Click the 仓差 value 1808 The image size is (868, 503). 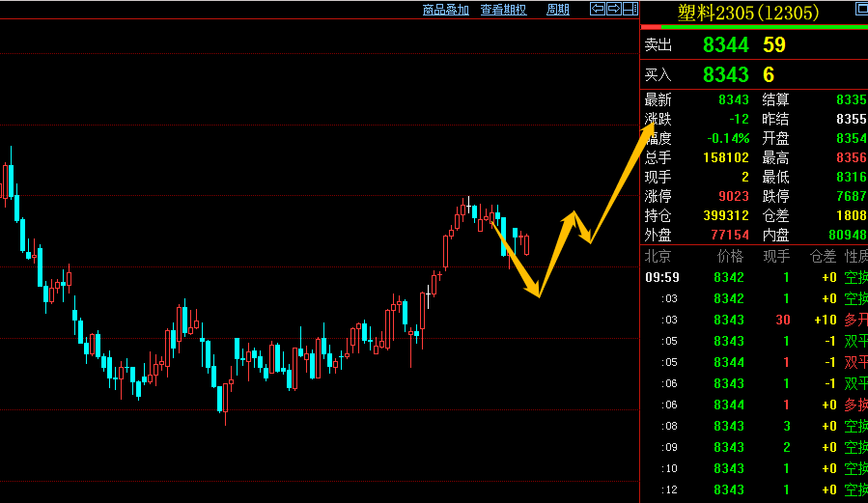tap(852, 216)
